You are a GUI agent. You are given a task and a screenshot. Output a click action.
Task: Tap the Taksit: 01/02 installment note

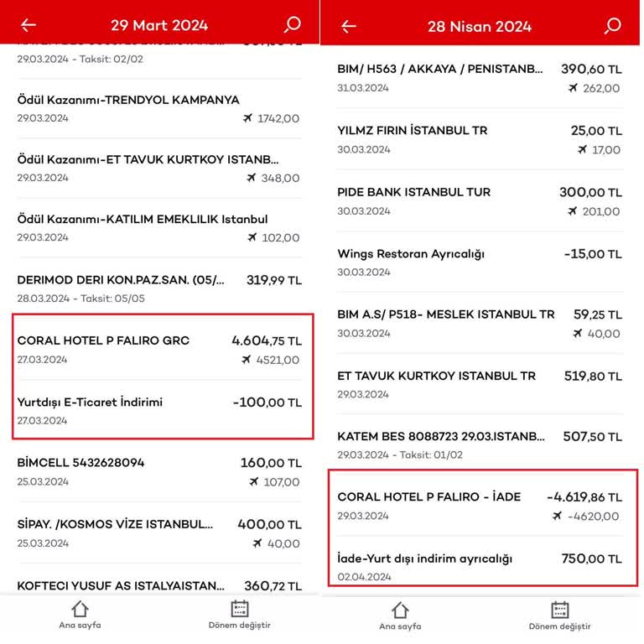click(x=431, y=454)
